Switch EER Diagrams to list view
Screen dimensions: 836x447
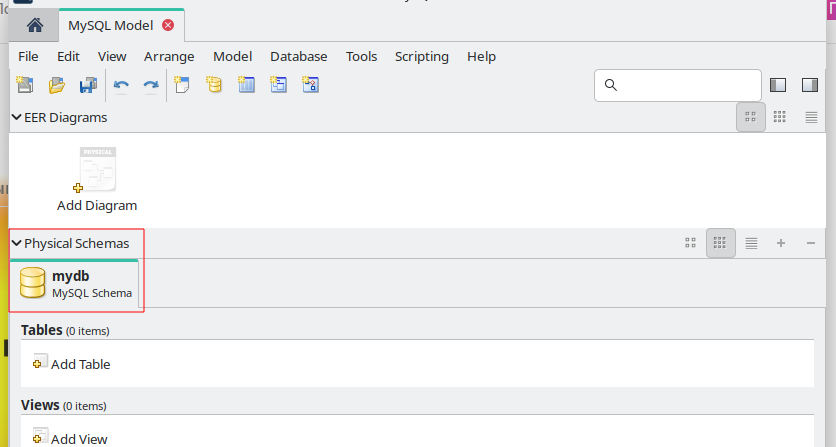[811, 117]
